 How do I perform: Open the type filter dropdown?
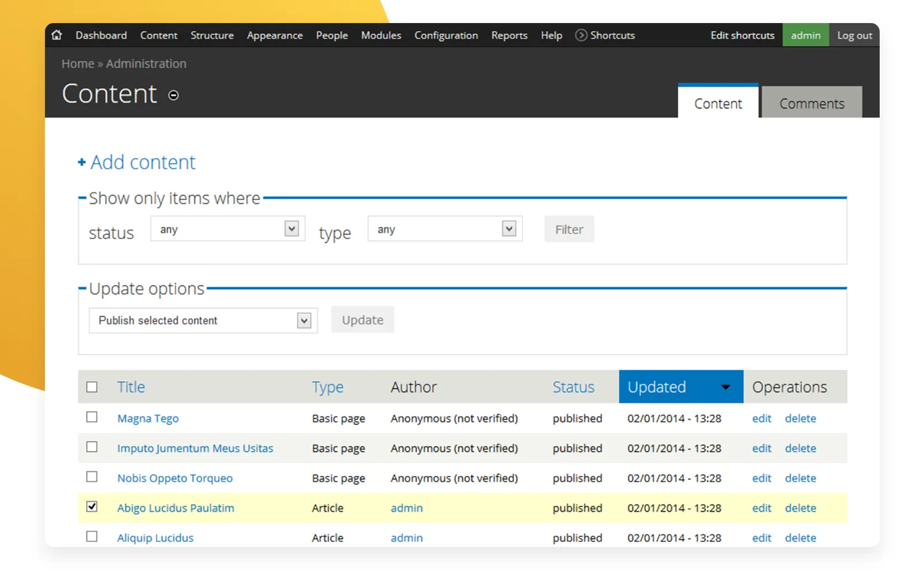coord(445,229)
